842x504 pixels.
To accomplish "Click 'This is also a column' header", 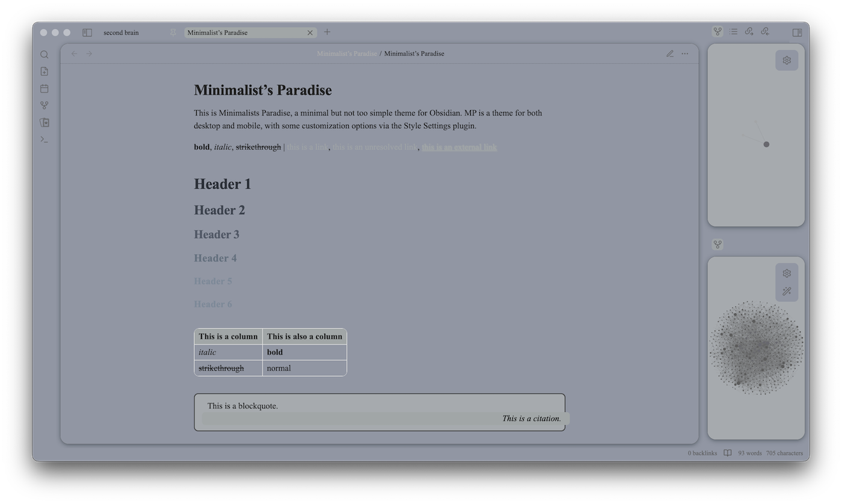I will pos(304,336).
